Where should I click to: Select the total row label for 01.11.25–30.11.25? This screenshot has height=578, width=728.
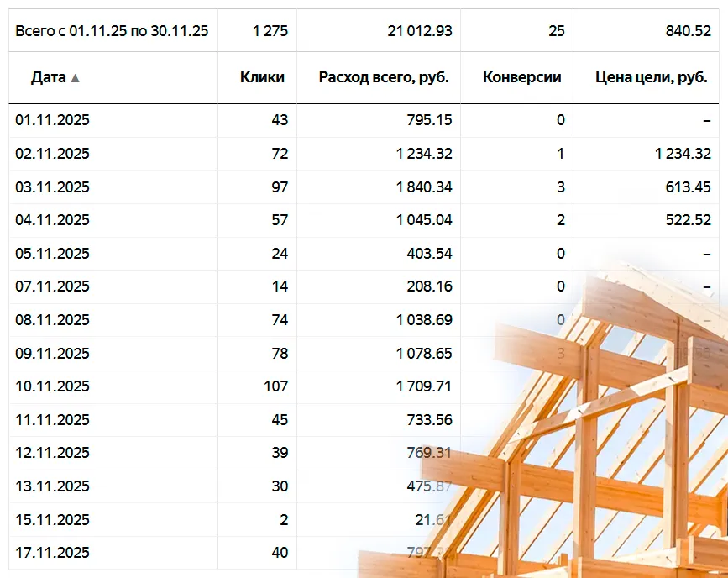112,31
